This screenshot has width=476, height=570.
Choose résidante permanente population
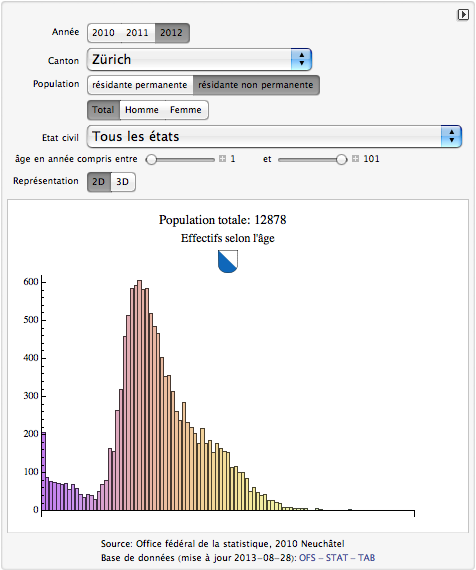pyautogui.click(x=140, y=85)
